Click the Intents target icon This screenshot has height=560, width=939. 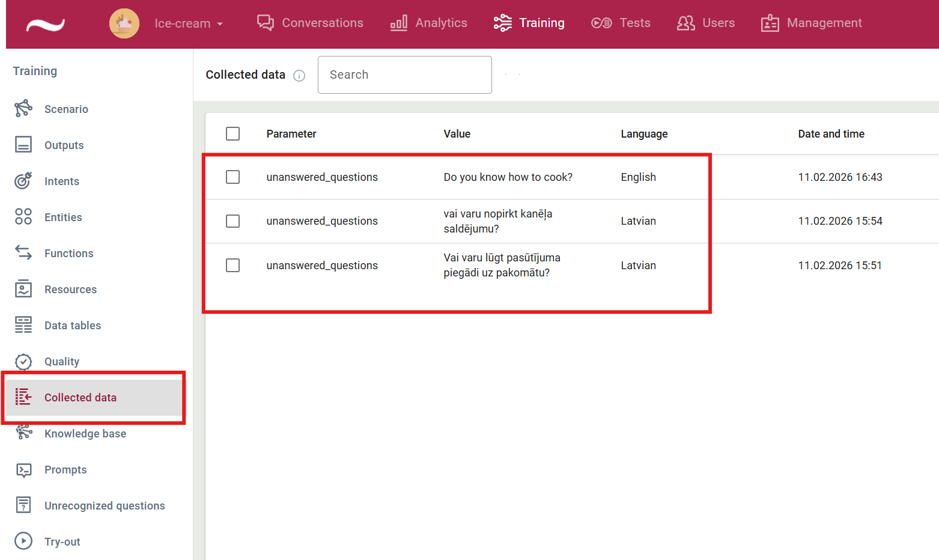click(23, 181)
